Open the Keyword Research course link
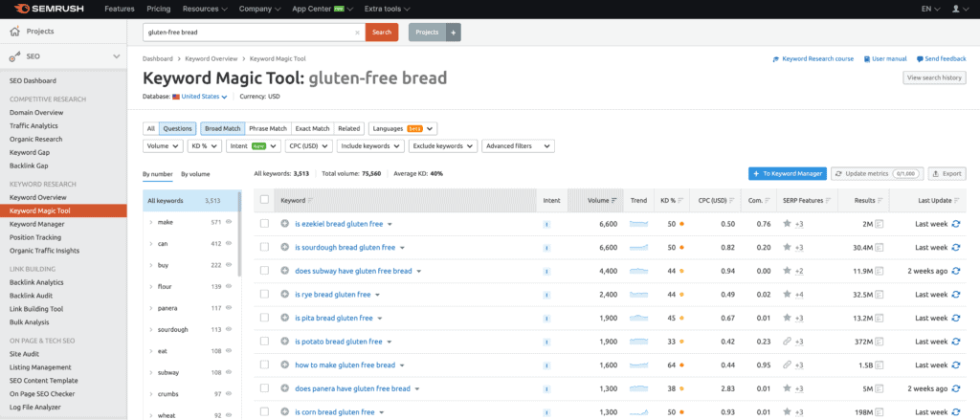Screen dimensions: 980x420 (813, 59)
